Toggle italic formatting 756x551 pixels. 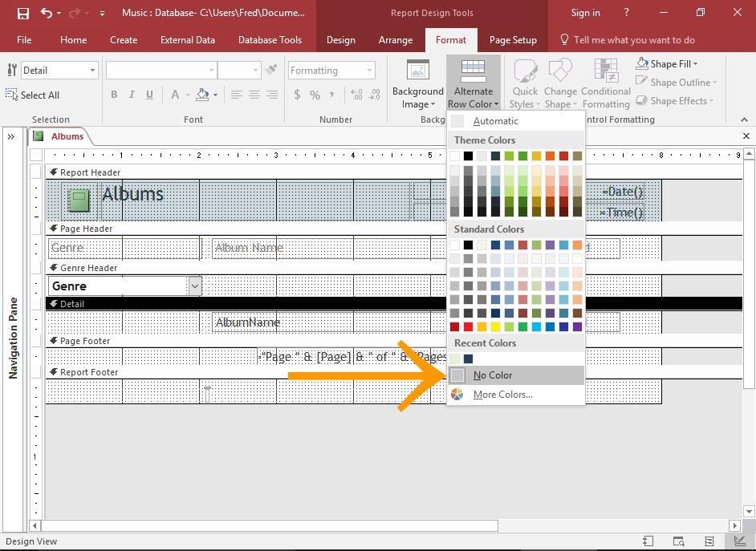(131, 95)
